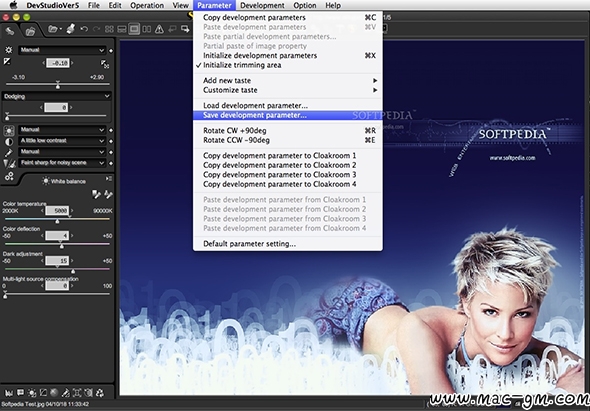Screen dimensions: 590x411
Task: Open the exposure Manual dropdown
Action: click(x=62, y=50)
